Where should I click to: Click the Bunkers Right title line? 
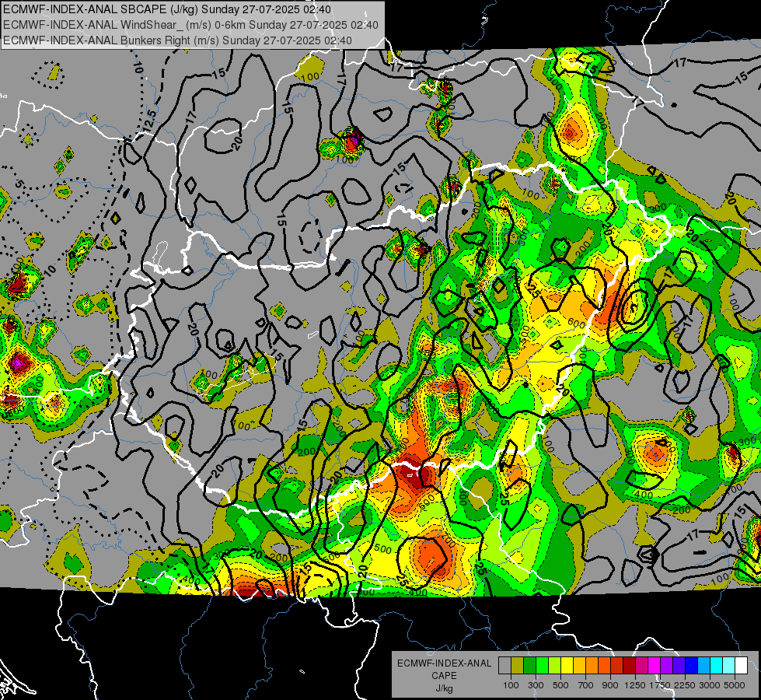[177, 40]
